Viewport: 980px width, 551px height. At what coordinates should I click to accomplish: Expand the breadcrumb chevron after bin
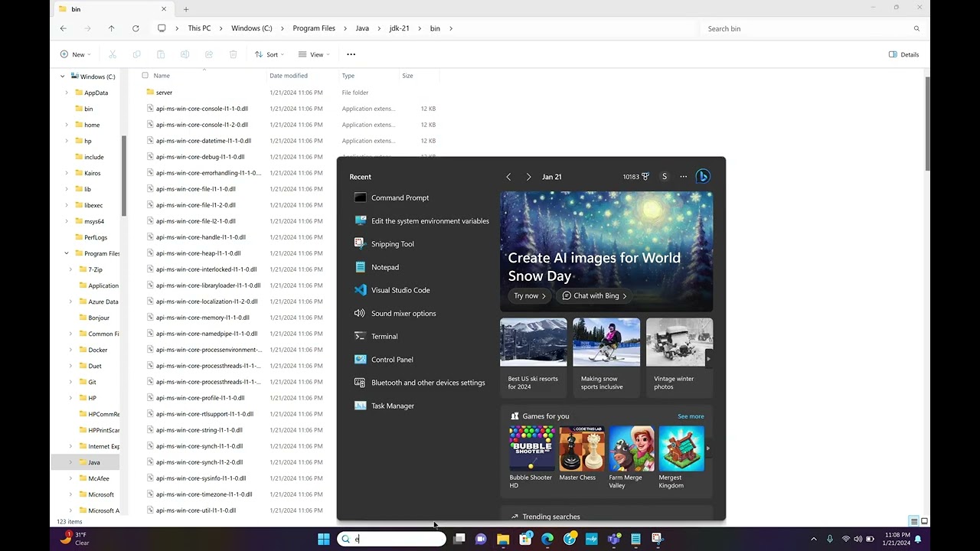click(451, 28)
